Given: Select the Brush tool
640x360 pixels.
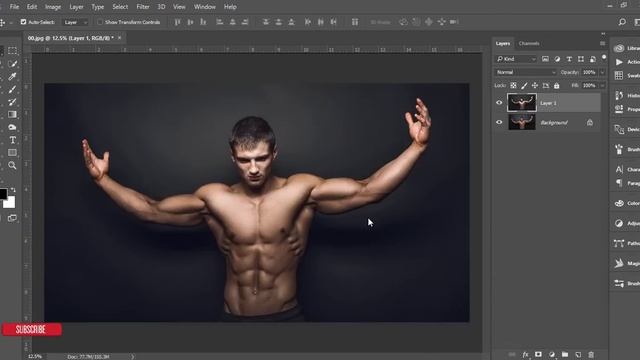Looking at the screenshot, I should coord(12,89).
